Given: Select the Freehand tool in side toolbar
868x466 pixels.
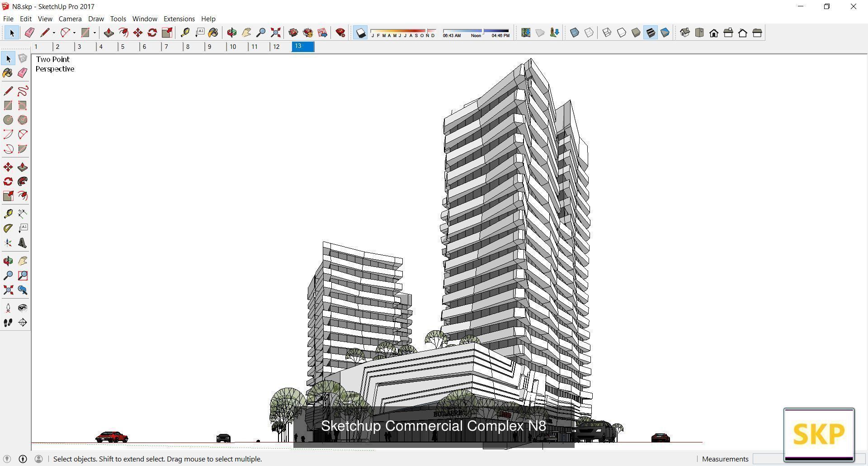Looking at the screenshot, I should pyautogui.click(x=23, y=91).
